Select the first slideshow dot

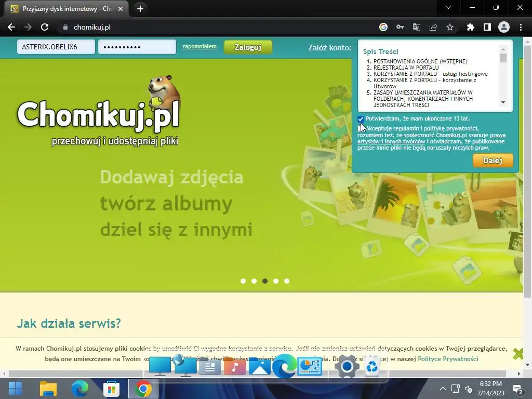coord(243,281)
